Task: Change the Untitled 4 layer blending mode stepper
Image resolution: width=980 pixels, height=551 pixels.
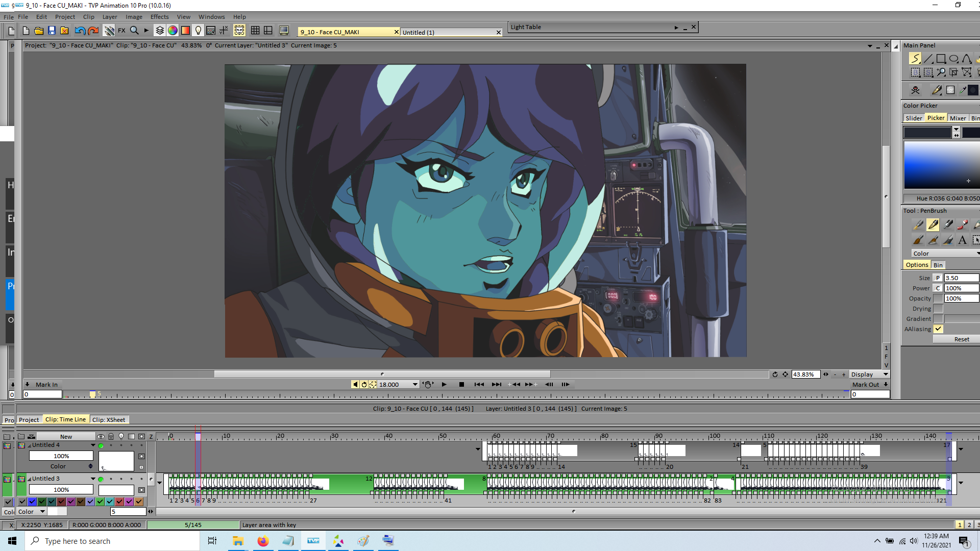Action: coord(90,466)
